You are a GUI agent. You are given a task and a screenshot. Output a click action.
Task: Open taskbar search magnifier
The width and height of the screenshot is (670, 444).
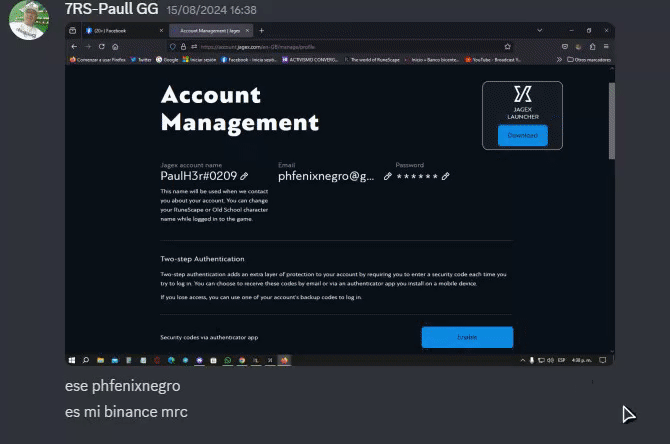click(x=86, y=360)
